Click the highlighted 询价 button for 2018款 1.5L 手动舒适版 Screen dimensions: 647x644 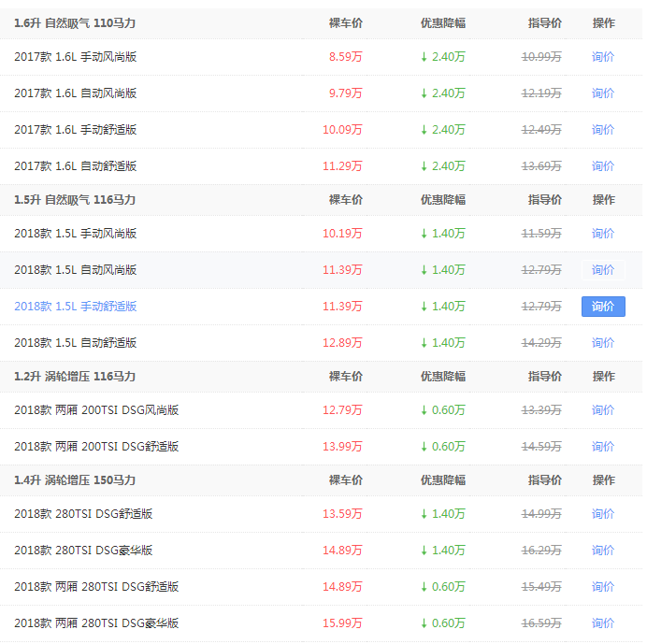(603, 307)
